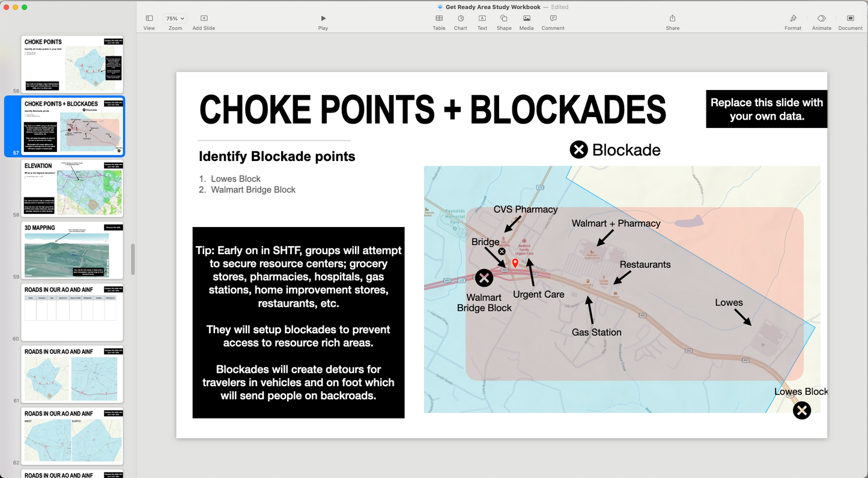Viewport: 868px width, 478px height.
Task: Click the 'Gas Station' map label
Action: [596, 332]
